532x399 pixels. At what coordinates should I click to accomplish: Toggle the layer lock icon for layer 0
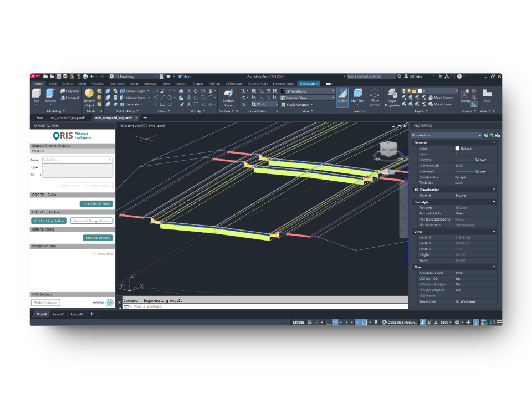(415, 91)
